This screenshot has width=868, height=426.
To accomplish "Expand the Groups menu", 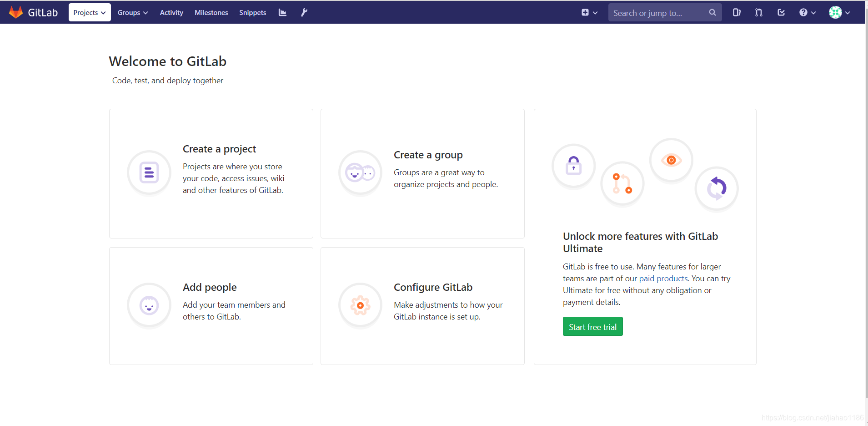I will (133, 13).
